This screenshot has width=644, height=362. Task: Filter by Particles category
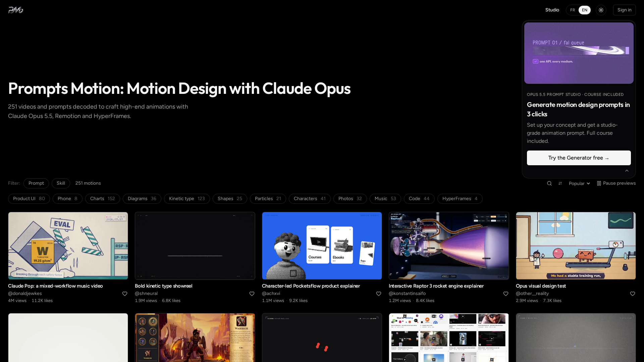click(x=268, y=199)
